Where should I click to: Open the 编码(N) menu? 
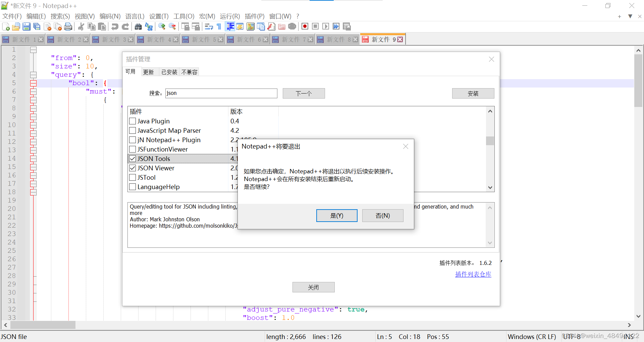pyautogui.click(x=110, y=16)
